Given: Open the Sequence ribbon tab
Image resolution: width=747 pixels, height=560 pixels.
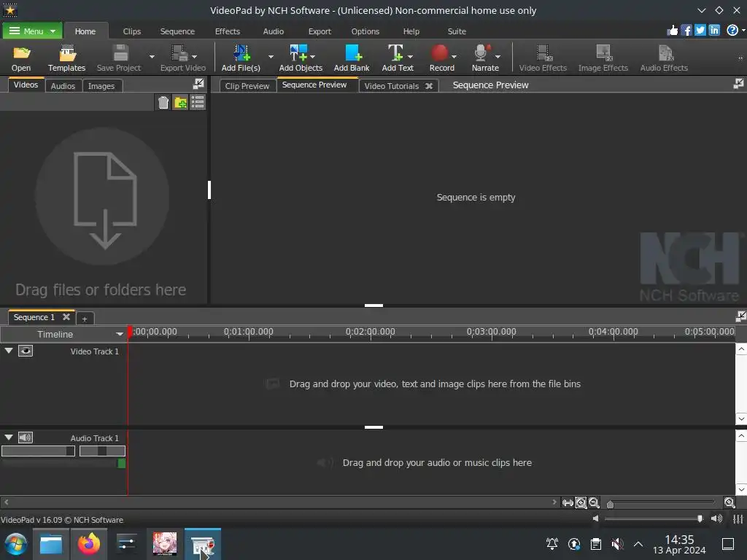Looking at the screenshot, I should pyautogui.click(x=177, y=31).
